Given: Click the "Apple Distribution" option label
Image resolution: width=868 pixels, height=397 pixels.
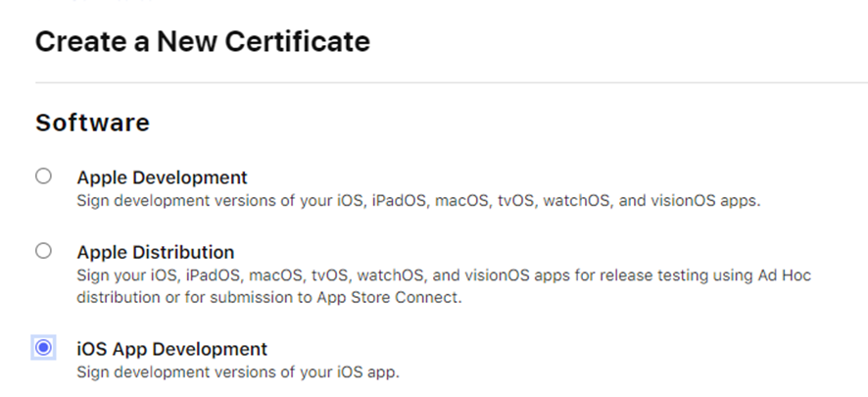Looking at the screenshot, I should (155, 252).
